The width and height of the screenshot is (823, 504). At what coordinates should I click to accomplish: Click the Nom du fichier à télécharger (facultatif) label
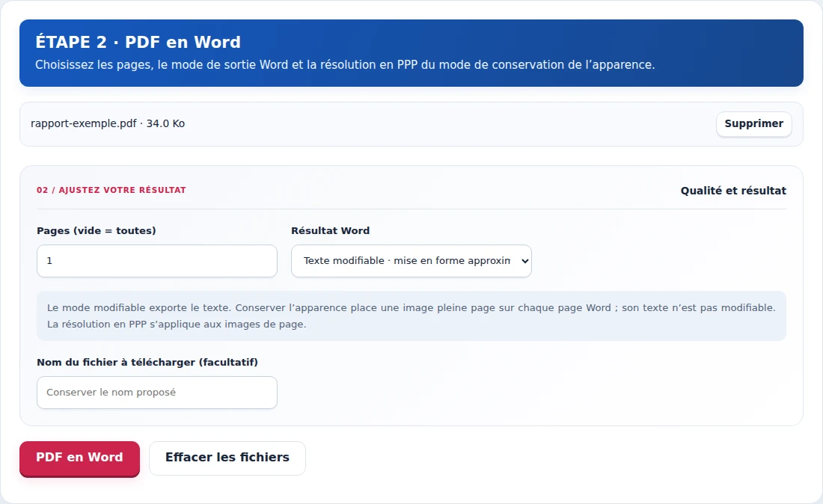tap(147, 363)
